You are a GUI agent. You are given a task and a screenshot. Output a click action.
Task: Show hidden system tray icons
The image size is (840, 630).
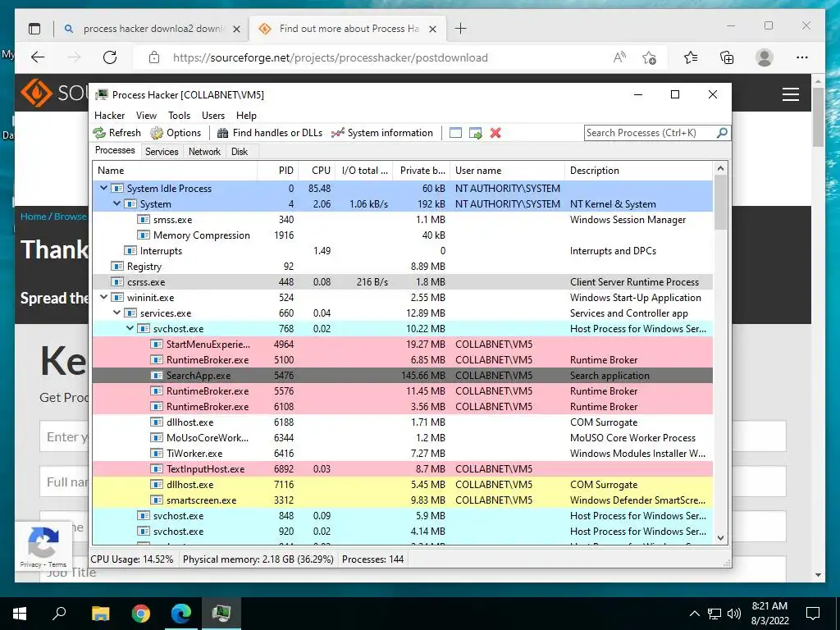(694, 614)
